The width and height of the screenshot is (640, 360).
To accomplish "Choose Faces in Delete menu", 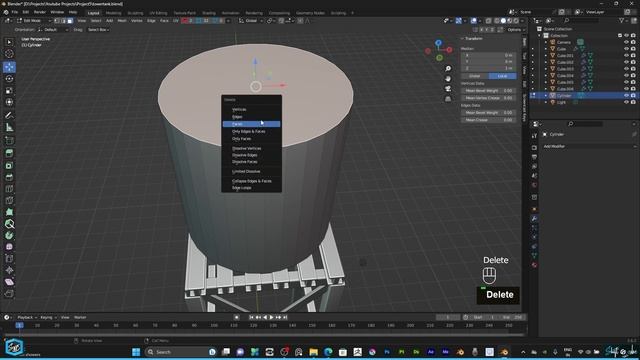I will (x=251, y=124).
